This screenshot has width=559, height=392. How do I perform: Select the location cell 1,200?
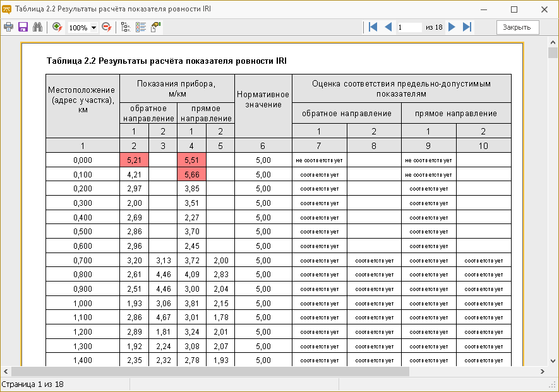(x=83, y=332)
